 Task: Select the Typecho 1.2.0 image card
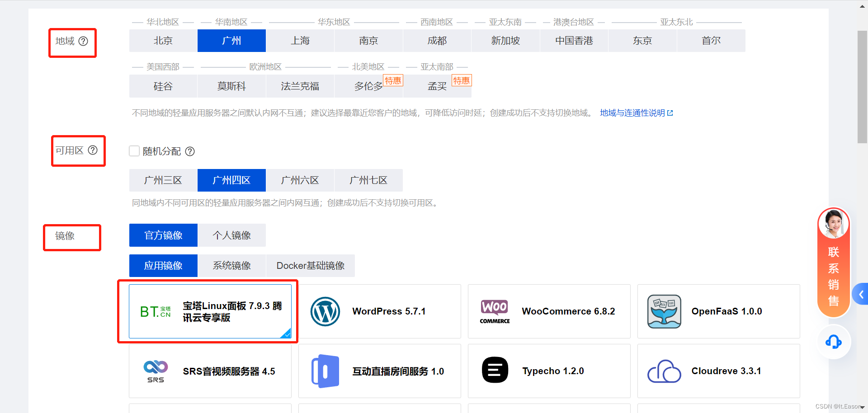pyautogui.click(x=549, y=371)
